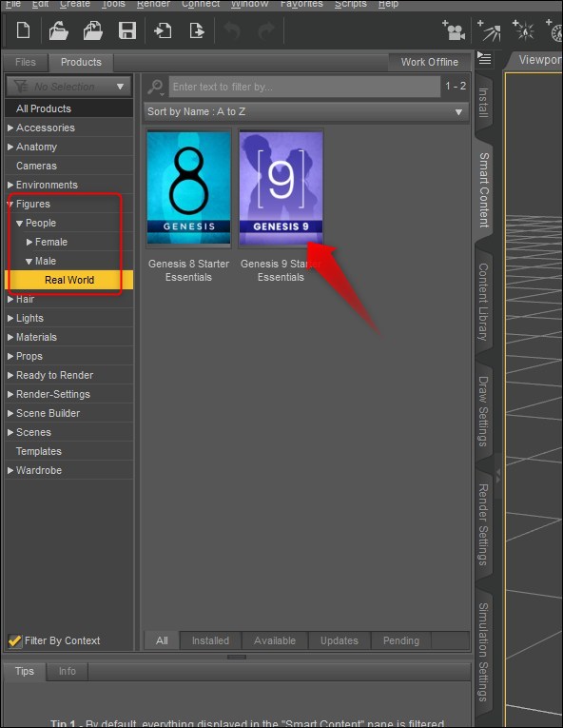Show Updates products filter

point(340,640)
